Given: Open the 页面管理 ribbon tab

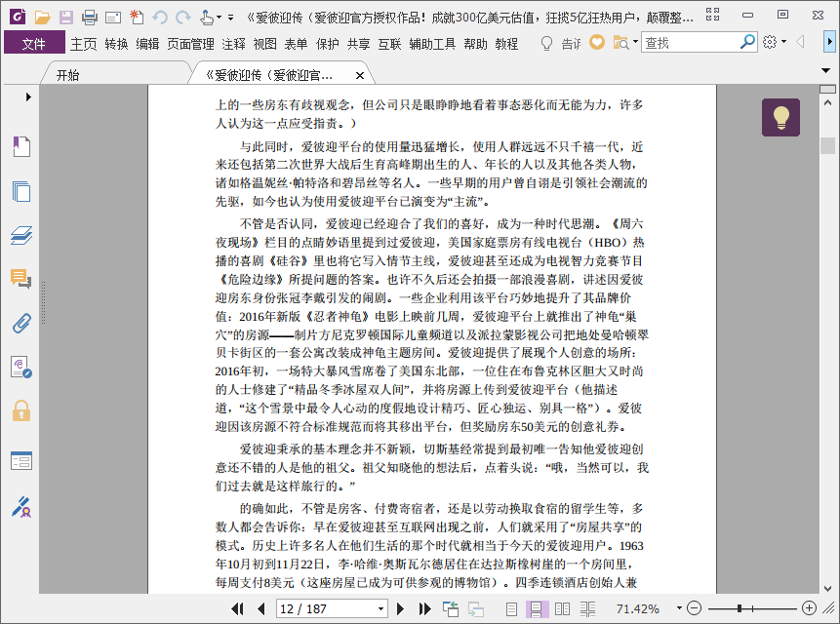Looking at the screenshot, I should (190, 43).
